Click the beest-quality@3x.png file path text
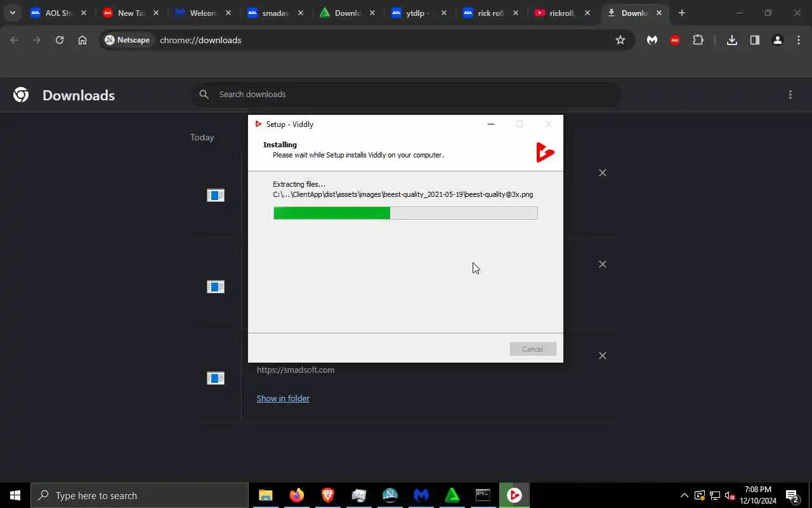The width and height of the screenshot is (812, 508). tap(403, 194)
